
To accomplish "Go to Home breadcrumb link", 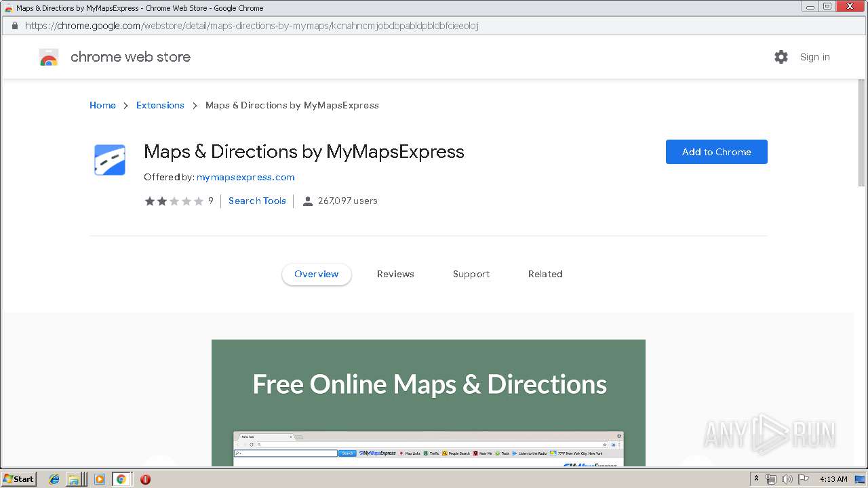I will [102, 105].
